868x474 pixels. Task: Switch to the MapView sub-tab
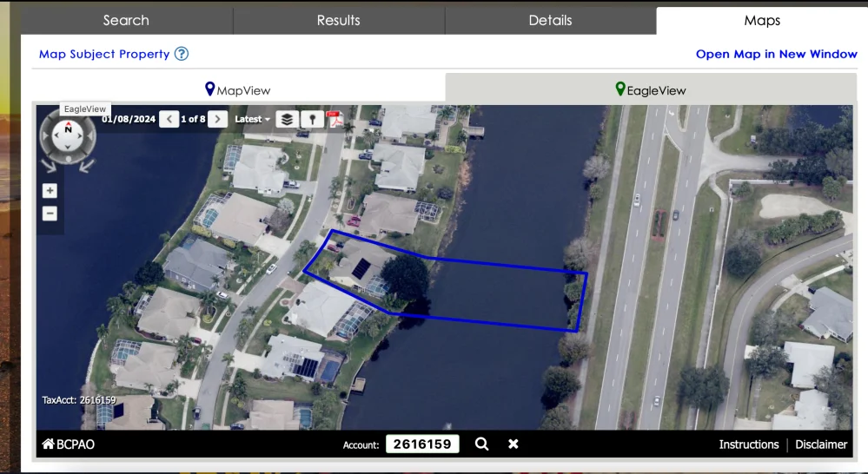[x=238, y=89]
